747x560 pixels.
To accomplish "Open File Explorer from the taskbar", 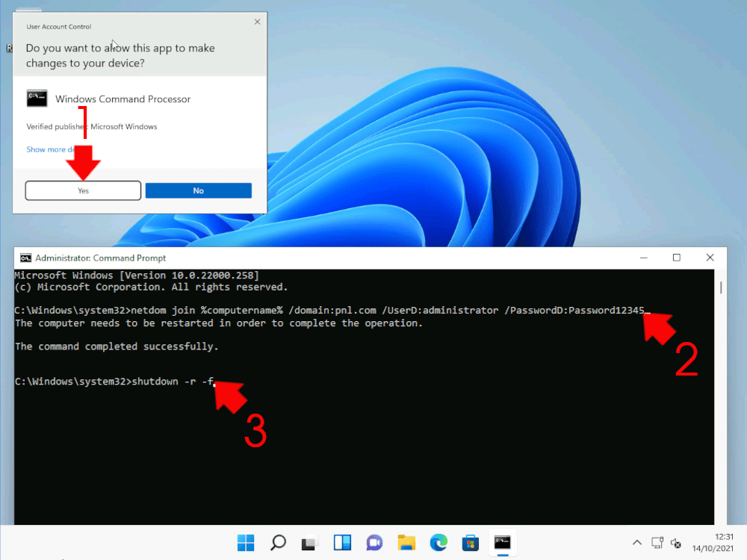I will tap(406, 543).
